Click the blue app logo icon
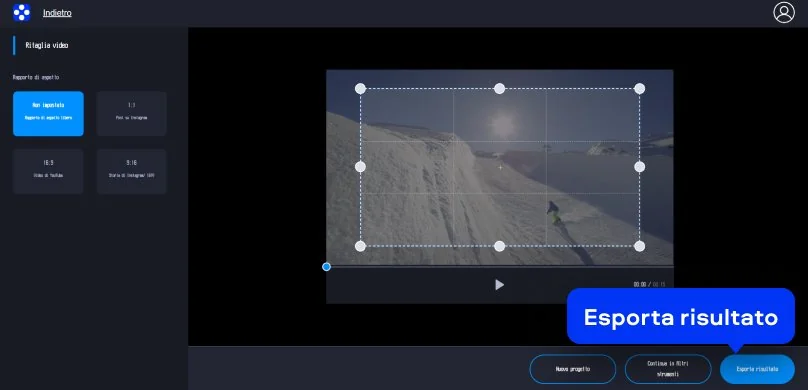This screenshot has height=390, width=808. click(x=22, y=12)
